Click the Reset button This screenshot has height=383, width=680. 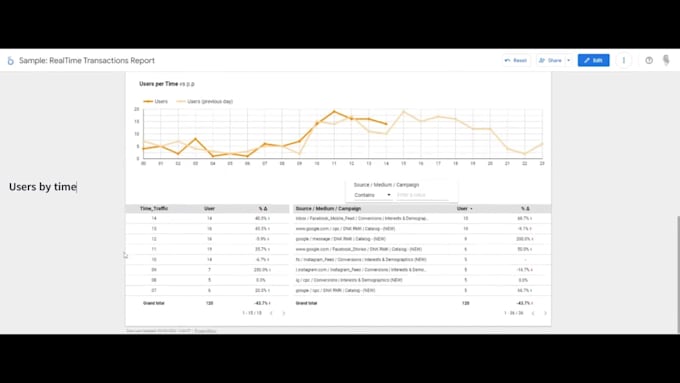tap(516, 60)
